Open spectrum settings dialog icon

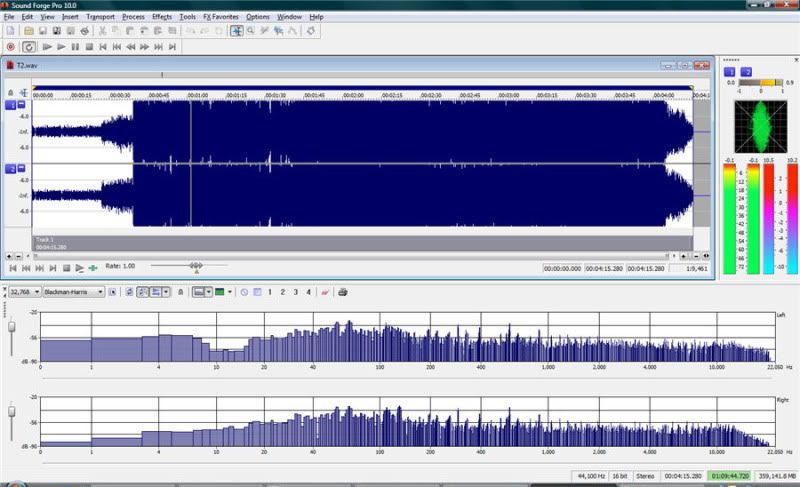113,292
